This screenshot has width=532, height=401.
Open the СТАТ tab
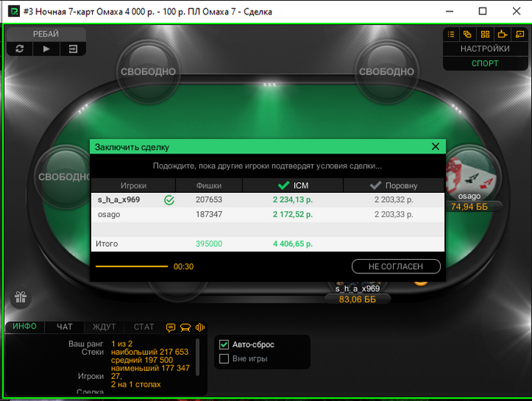tap(144, 327)
